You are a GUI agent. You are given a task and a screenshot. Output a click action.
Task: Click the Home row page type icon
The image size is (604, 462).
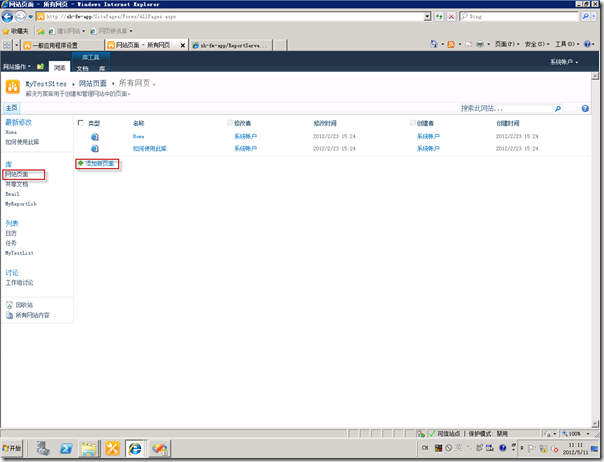pyautogui.click(x=95, y=136)
